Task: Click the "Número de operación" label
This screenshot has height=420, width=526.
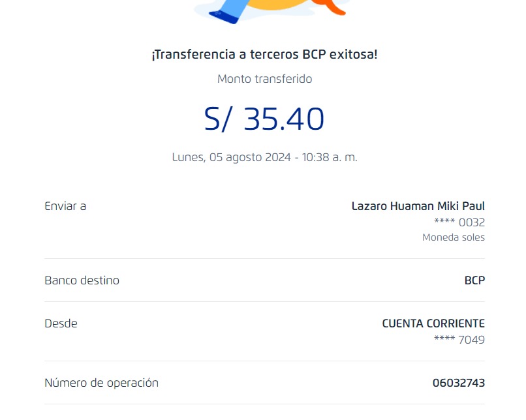Action: pos(101,383)
